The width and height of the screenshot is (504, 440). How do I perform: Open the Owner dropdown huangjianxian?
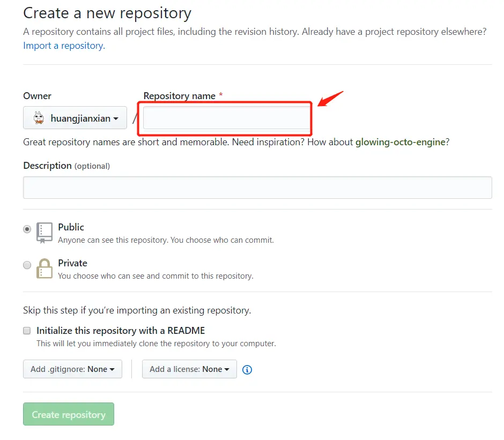[75, 117]
